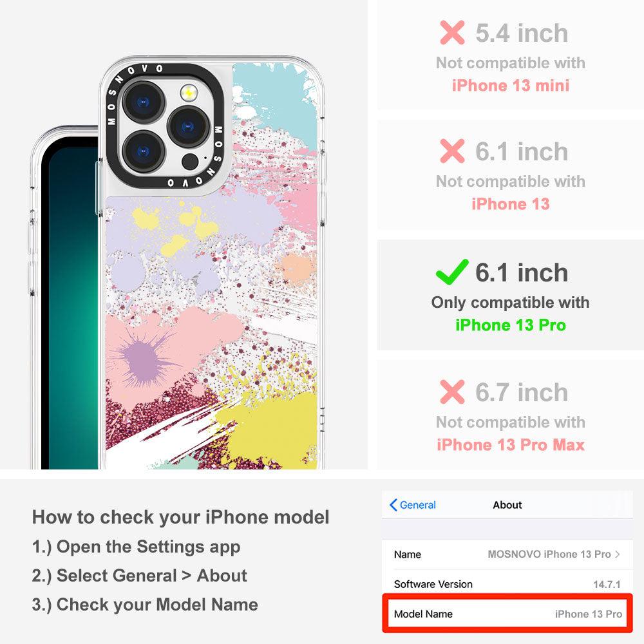Click the iPhone 13 mini label
Image resolution: width=644 pixels, height=644 pixels.
[511, 86]
